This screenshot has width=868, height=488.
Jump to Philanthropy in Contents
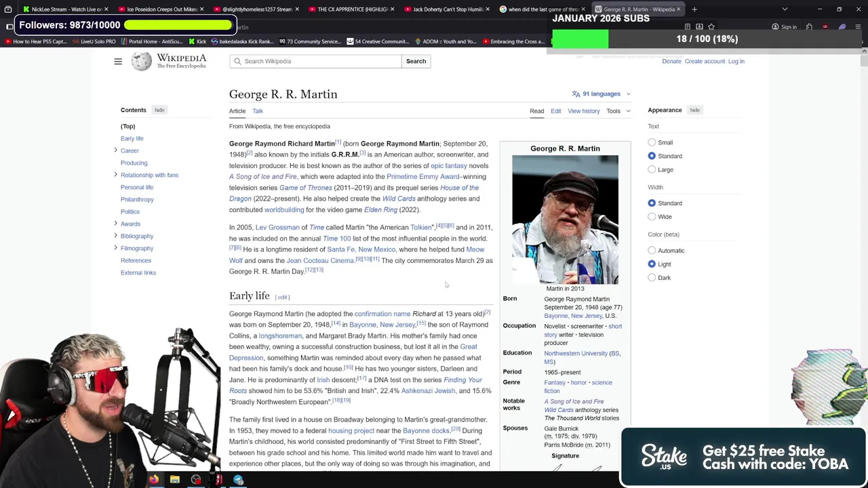(137, 199)
